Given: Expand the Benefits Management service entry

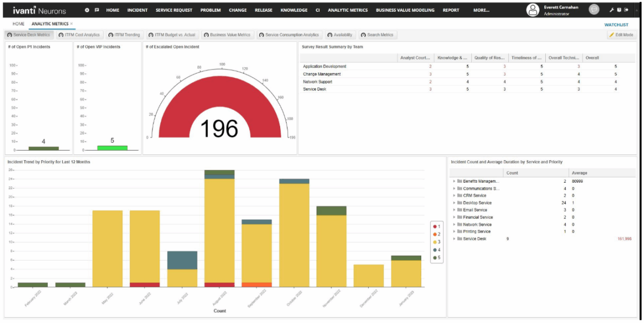Looking at the screenshot, I should click(453, 182).
